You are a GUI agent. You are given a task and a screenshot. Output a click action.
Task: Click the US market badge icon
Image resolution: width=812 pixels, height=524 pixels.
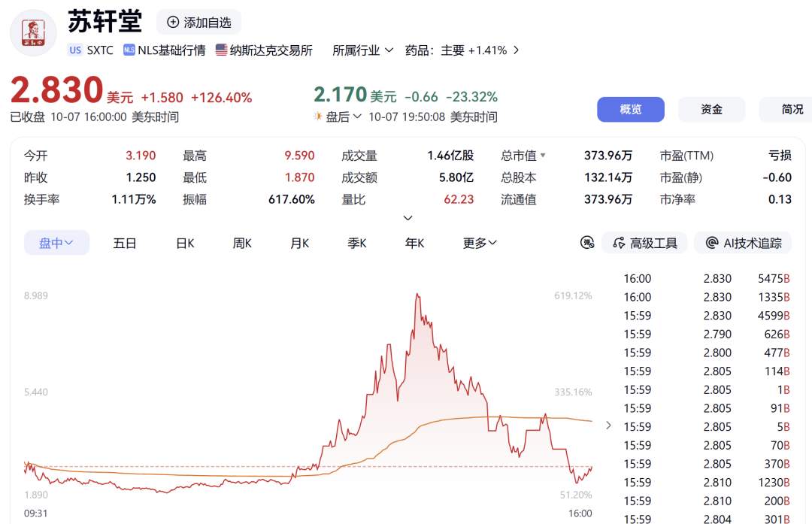tap(75, 50)
